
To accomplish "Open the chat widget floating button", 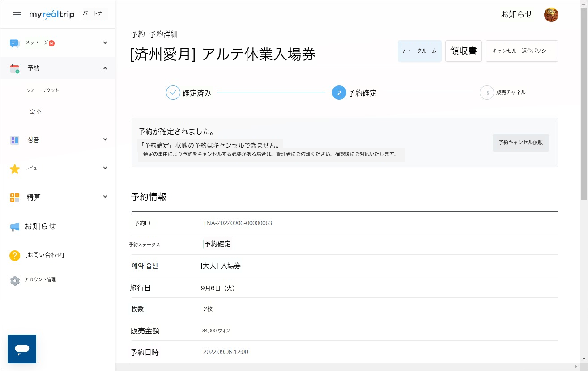I will point(22,349).
